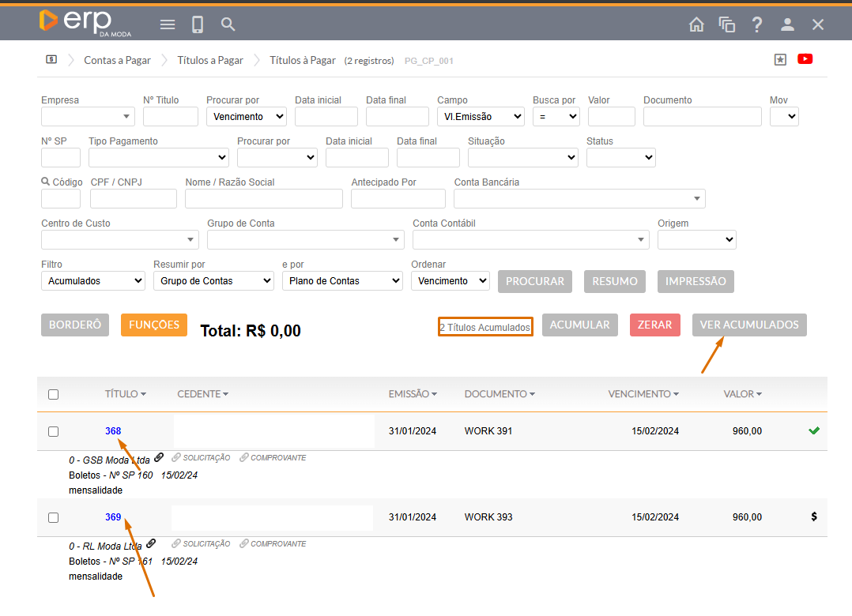Tick the checkbox for título 368
Image resolution: width=852 pixels, height=616 pixels.
click(x=54, y=431)
